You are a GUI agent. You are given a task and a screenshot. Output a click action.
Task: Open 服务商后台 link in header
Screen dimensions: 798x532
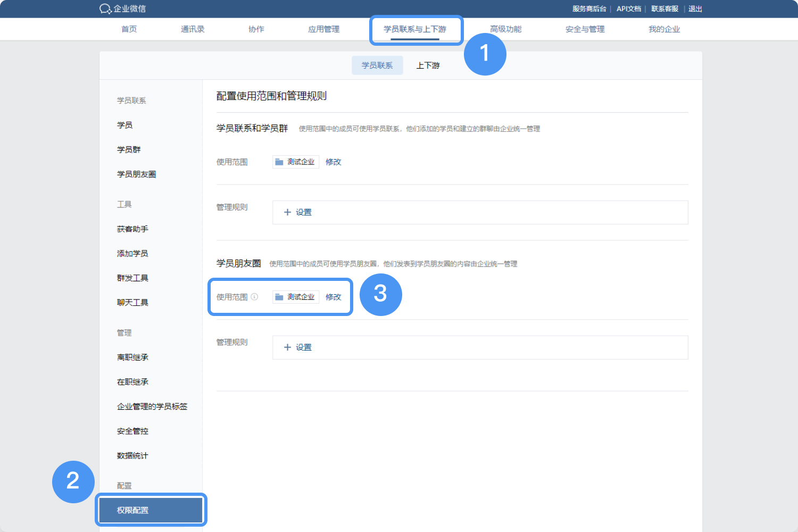pyautogui.click(x=589, y=9)
